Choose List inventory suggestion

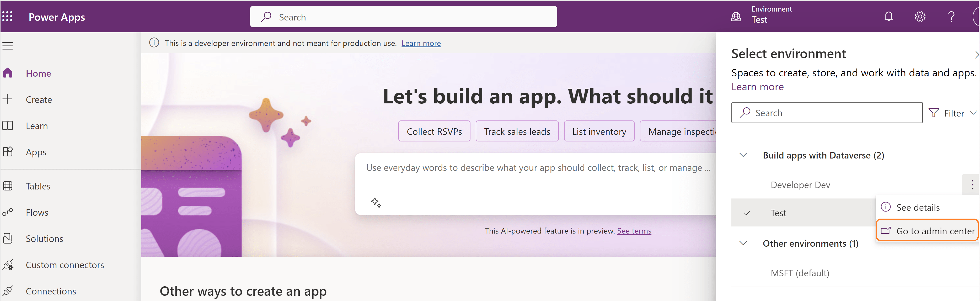point(599,131)
